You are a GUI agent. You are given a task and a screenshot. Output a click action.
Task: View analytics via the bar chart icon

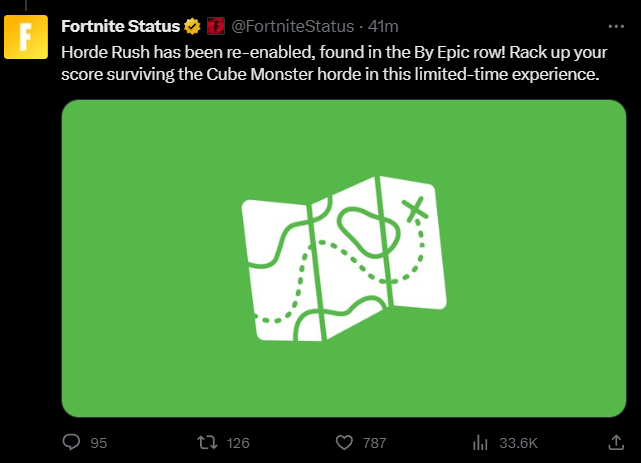click(x=480, y=443)
